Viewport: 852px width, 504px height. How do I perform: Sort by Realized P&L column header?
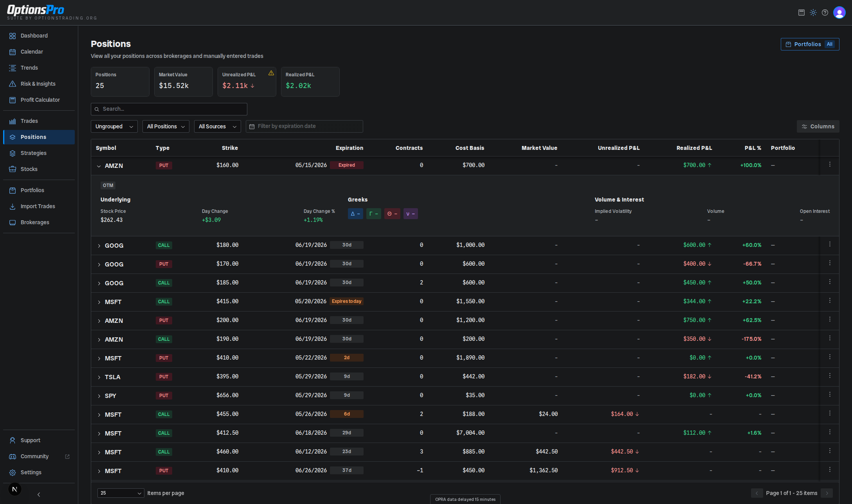coord(694,148)
